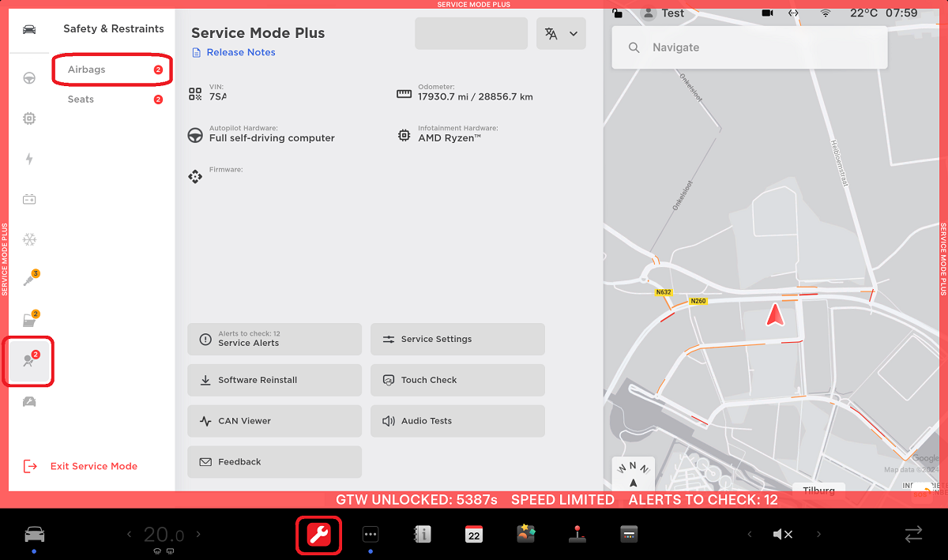
Task: Open the CAN Viewer button
Action: click(274, 421)
